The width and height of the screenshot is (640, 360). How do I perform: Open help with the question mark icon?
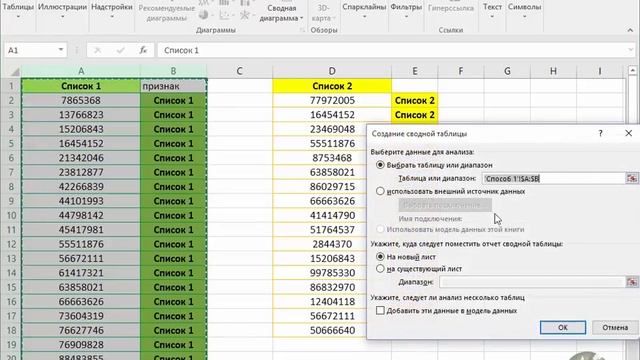(600, 133)
